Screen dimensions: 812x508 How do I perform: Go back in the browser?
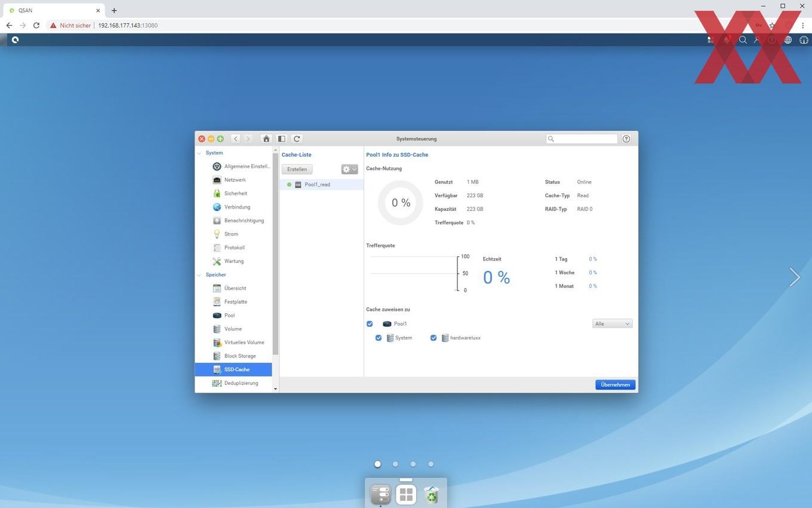coord(9,26)
